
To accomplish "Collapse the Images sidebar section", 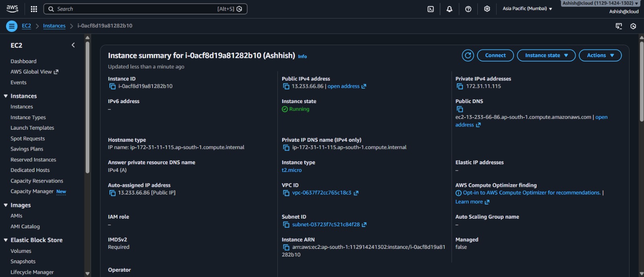I will pos(6,205).
